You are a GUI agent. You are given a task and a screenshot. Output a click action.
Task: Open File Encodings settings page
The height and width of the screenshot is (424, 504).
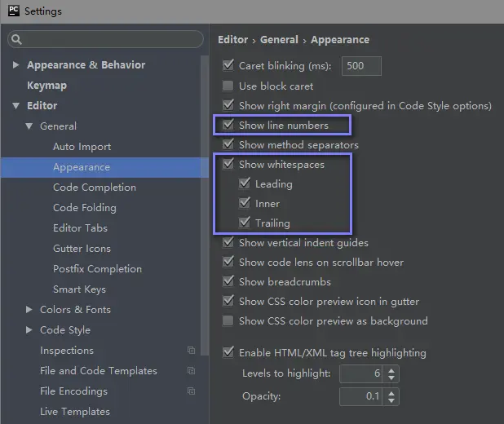click(x=73, y=391)
